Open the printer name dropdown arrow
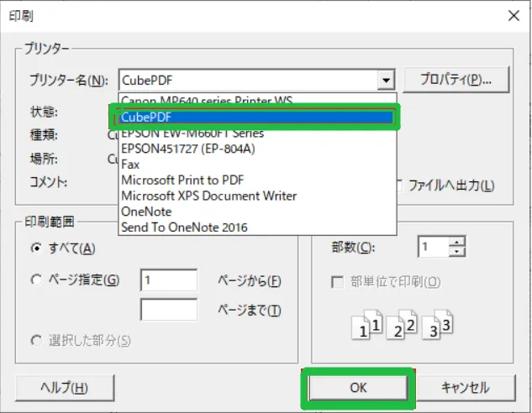The height and width of the screenshot is (413, 532). click(x=386, y=81)
